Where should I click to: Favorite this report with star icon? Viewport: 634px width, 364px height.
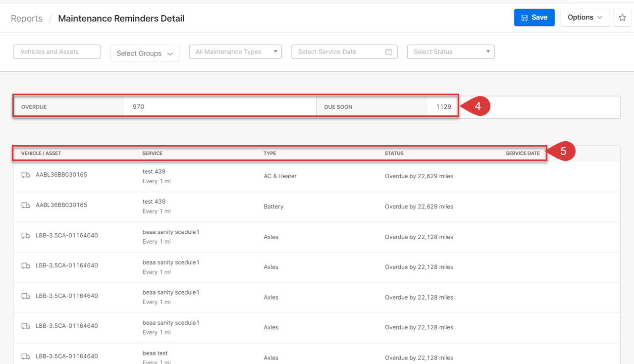[622, 17]
